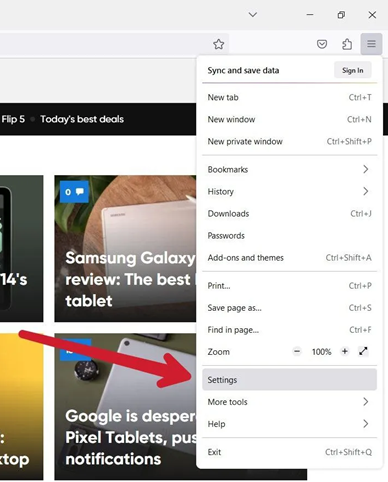Expand the Help submenu
The image size is (388, 482).
(289, 424)
